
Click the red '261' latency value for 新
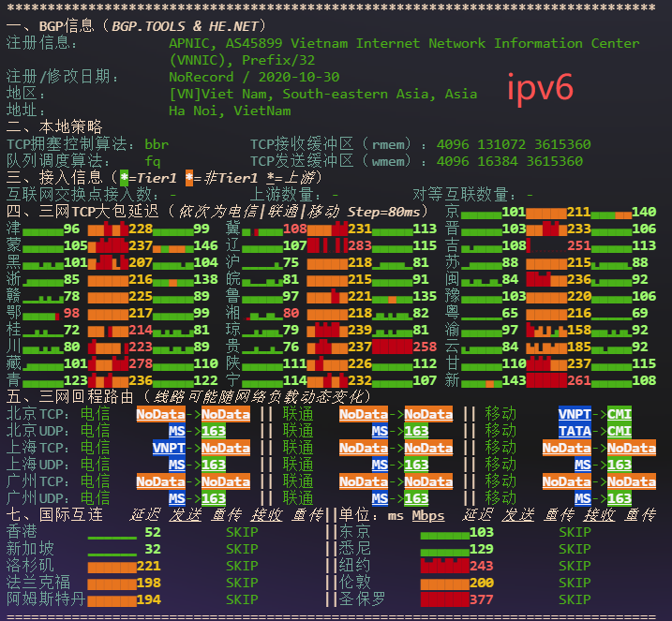click(579, 380)
